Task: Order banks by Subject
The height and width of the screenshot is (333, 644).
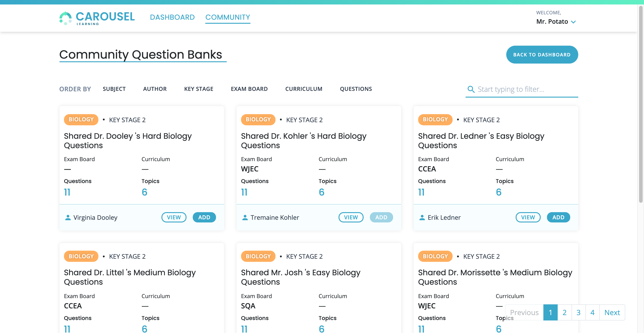Action: (x=114, y=89)
